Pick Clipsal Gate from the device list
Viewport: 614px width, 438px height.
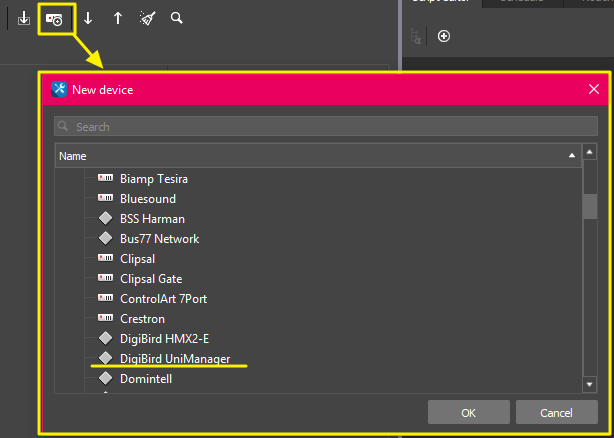[x=151, y=279]
